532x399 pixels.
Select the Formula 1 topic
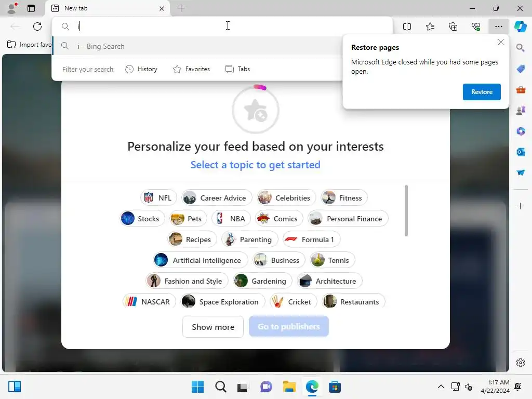click(x=312, y=240)
